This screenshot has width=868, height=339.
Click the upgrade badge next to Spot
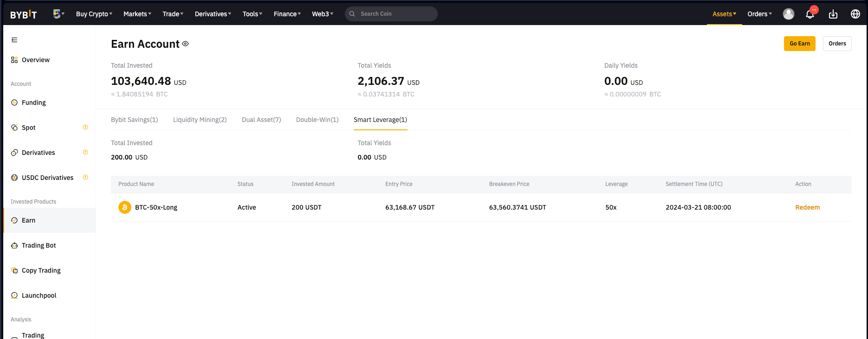(85, 127)
